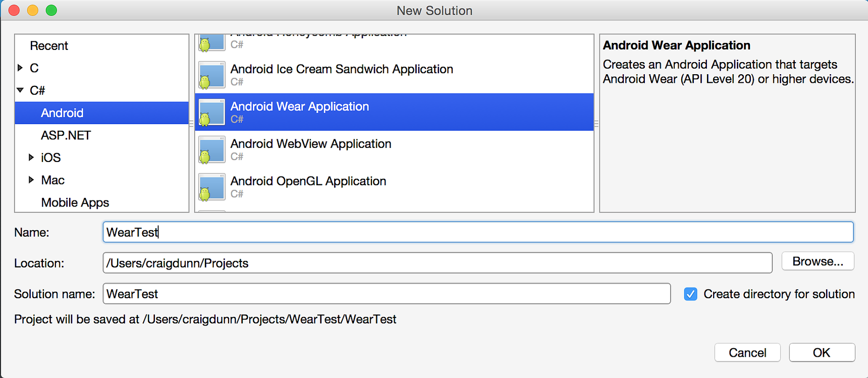The width and height of the screenshot is (868, 378).
Task: Expand the C category tree node
Action: [x=20, y=68]
